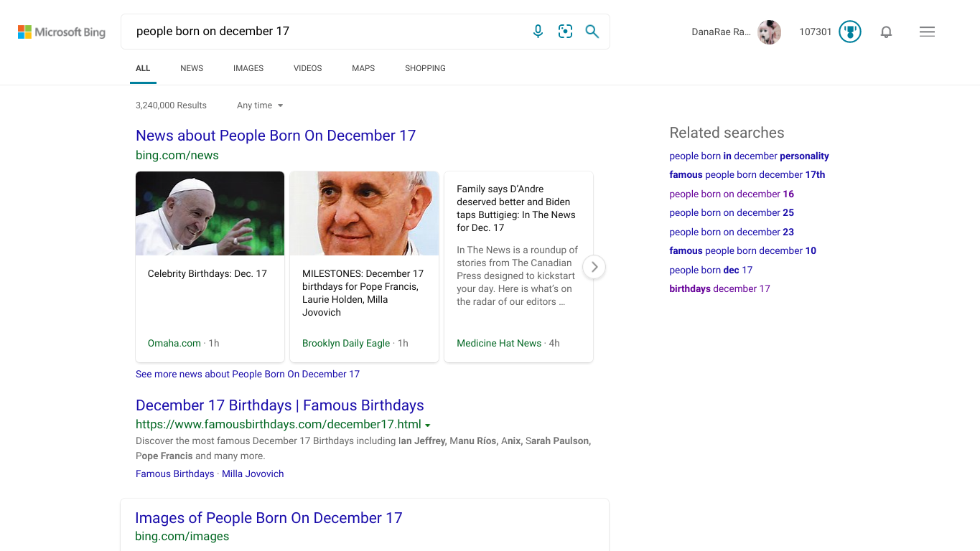Screen dimensions: 980x551
Task: Open visual search with the camera icon
Action: pos(565,31)
